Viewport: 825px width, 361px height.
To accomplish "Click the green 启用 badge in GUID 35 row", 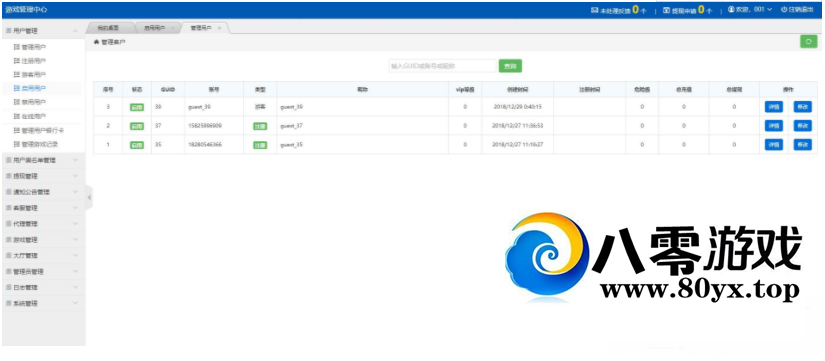I will 137,145.
